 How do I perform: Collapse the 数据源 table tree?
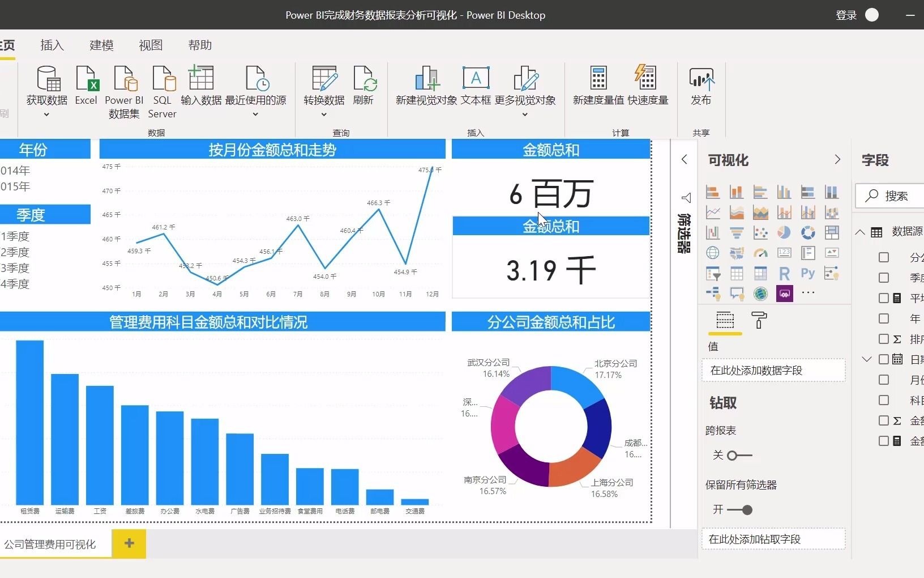860,232
